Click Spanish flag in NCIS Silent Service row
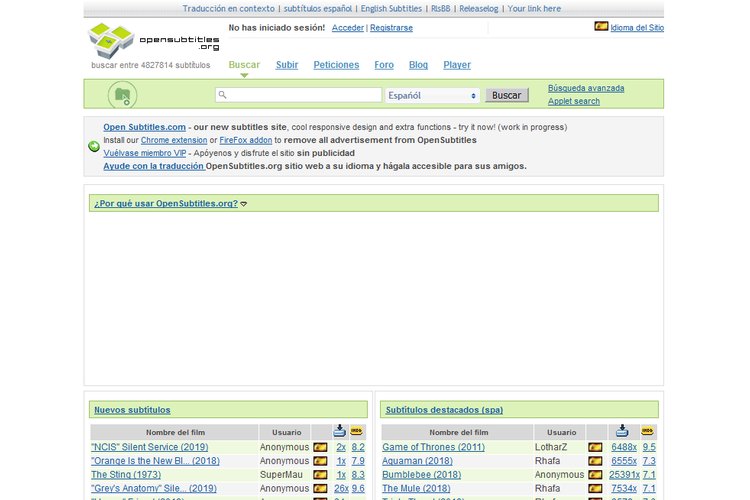 (320, 447)
